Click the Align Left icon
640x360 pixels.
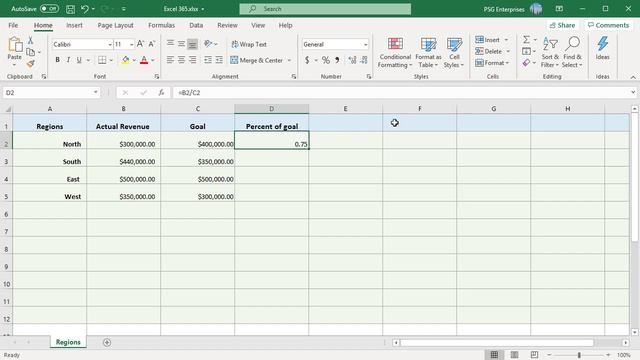coord(170,60)
